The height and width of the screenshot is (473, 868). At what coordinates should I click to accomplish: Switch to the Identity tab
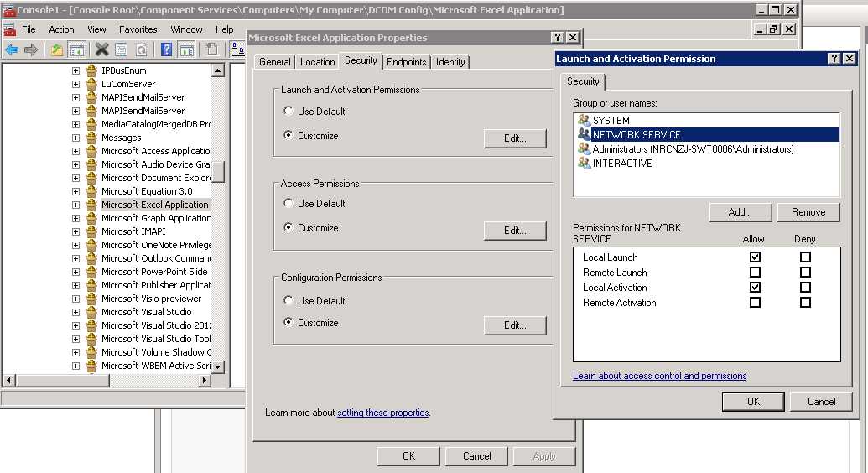(x=450, y=61)
